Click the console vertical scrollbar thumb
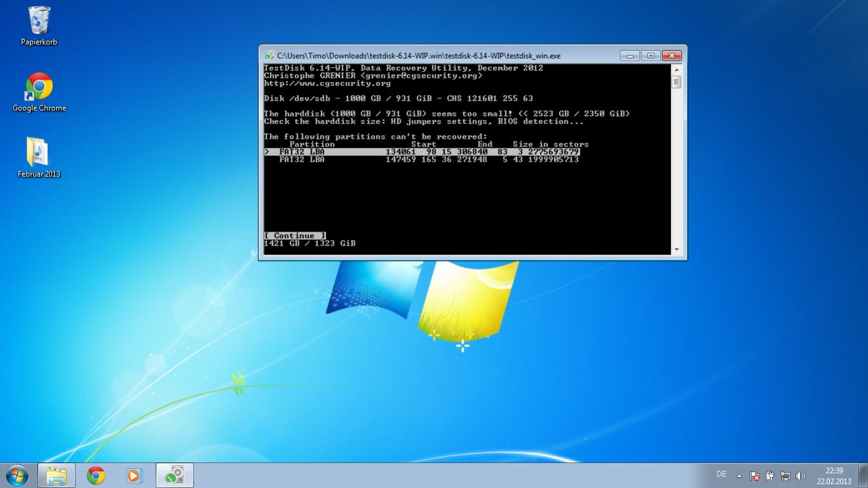868x488 pixels. [677, 82]
